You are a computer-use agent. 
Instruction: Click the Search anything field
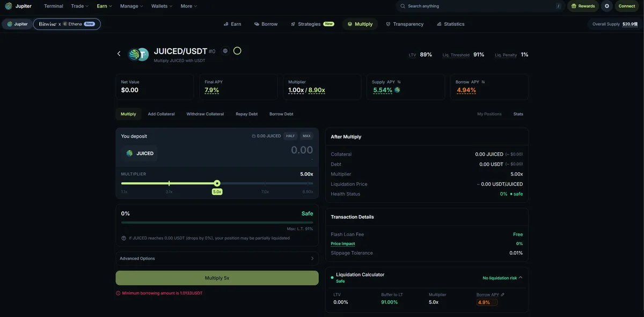(480, 6)
